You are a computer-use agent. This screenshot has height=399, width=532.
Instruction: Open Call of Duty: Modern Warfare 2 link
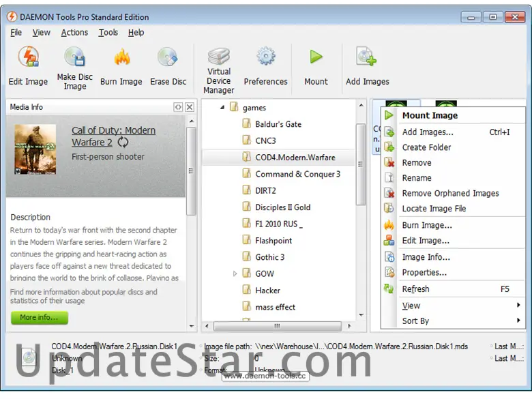point(113,136)
